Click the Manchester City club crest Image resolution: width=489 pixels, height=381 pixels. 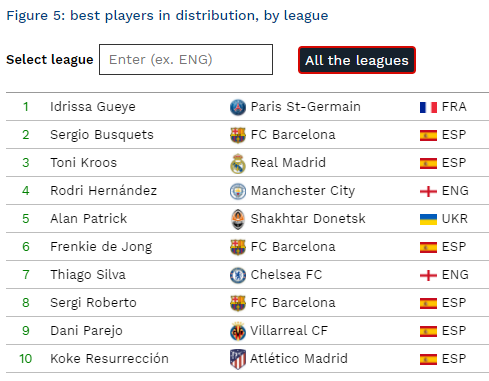(x=238, y=191)
